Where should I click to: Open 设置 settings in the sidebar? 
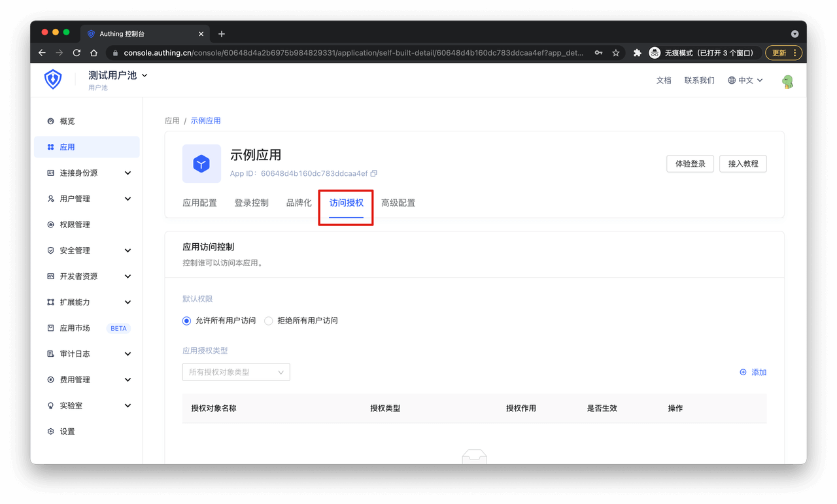point(67,431)
